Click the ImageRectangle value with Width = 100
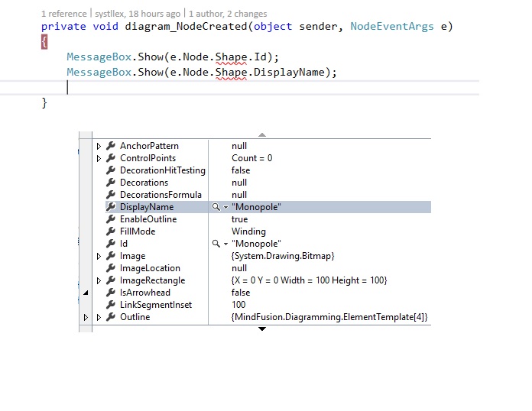The height and width of the screenshot is (411, 532). click(309, 280)
